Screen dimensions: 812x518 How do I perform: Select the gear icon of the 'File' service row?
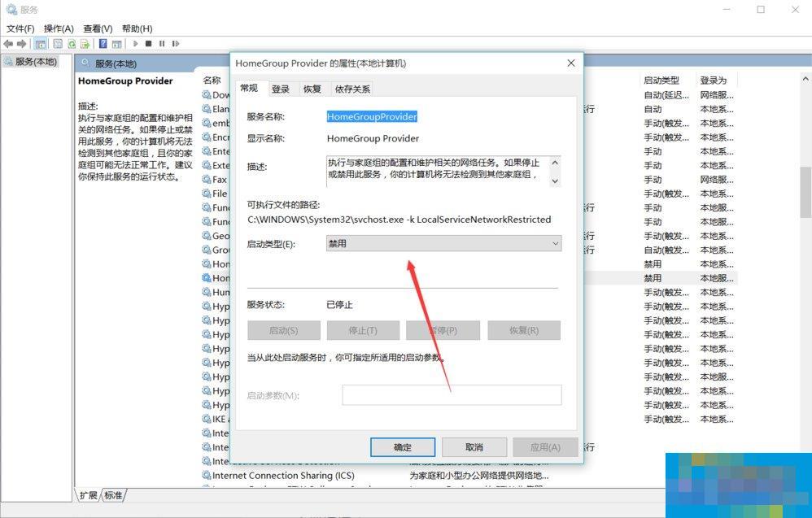click(207, 193)
